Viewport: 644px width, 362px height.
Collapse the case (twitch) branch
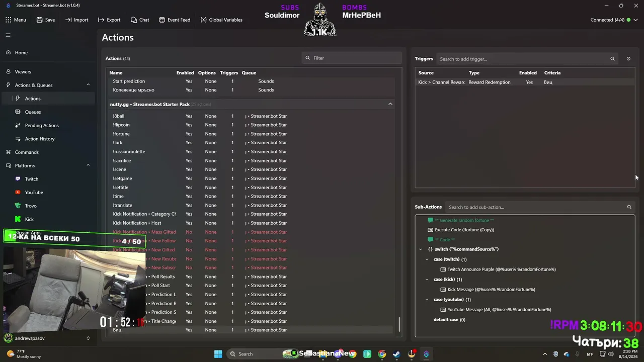[x=427, y=259]
